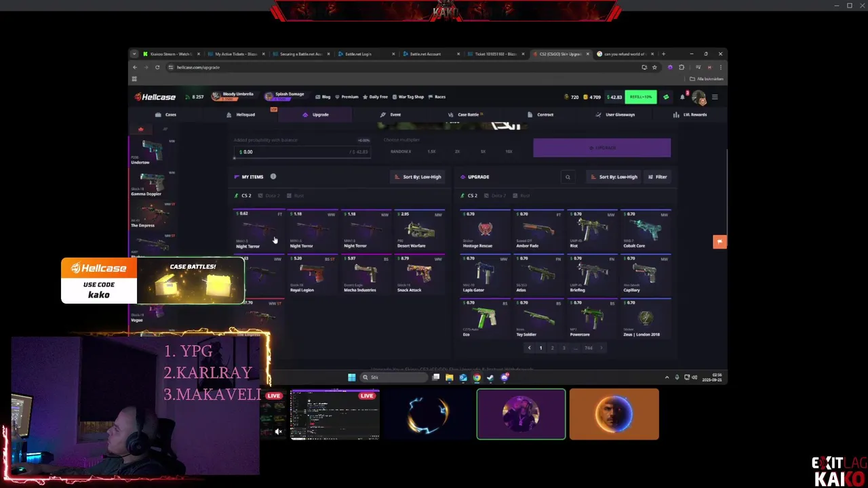The width and height of the screenshot is (868, 488).
Task: Go to page 744 of upgrades
Action: (x=589, y=348)
